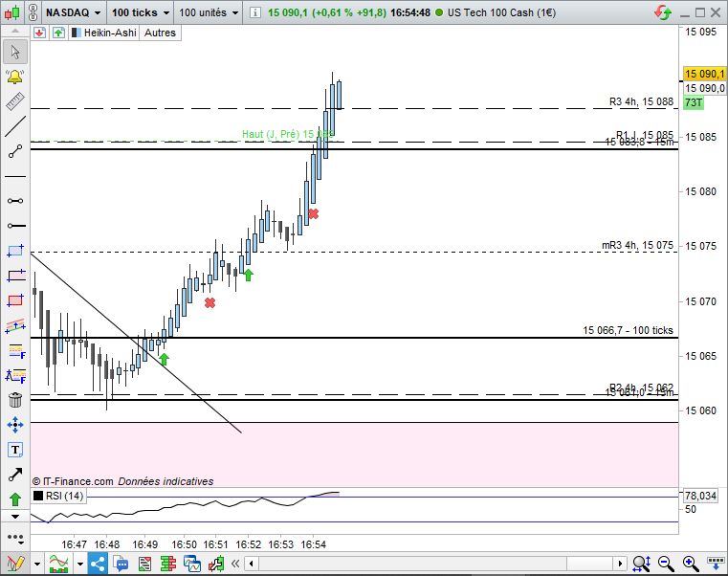This screenshot has width=728, height=576.
Task: Select the multicolor channel lines tool
Action: pos(15,326)
